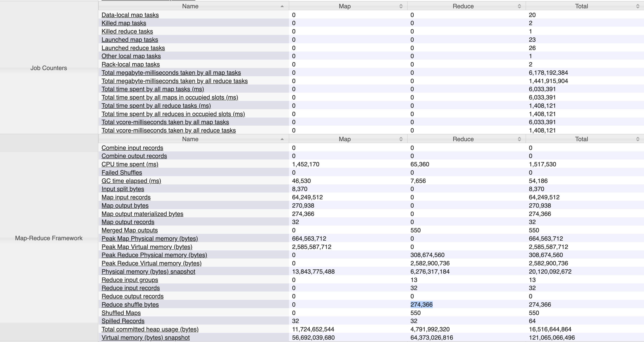This screenshot has width=644, height=342.
Task: Click the Job Counters group label
Action: [x=49, y=68]
